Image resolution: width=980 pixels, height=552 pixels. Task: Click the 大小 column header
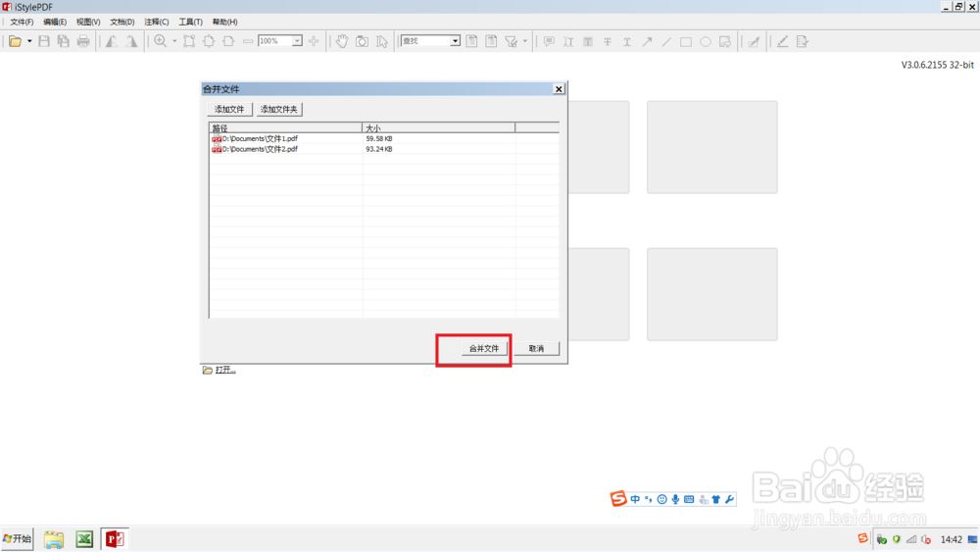coord(439,128)
